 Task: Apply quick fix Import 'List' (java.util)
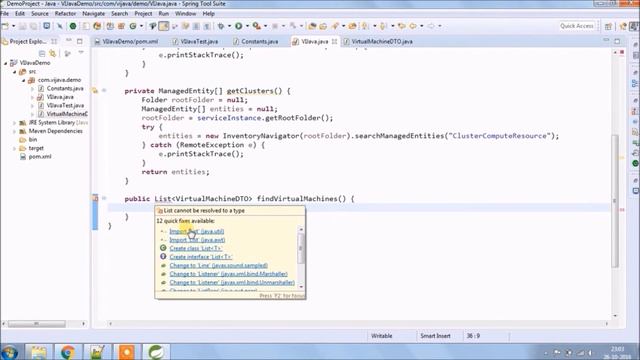(197, 231)
